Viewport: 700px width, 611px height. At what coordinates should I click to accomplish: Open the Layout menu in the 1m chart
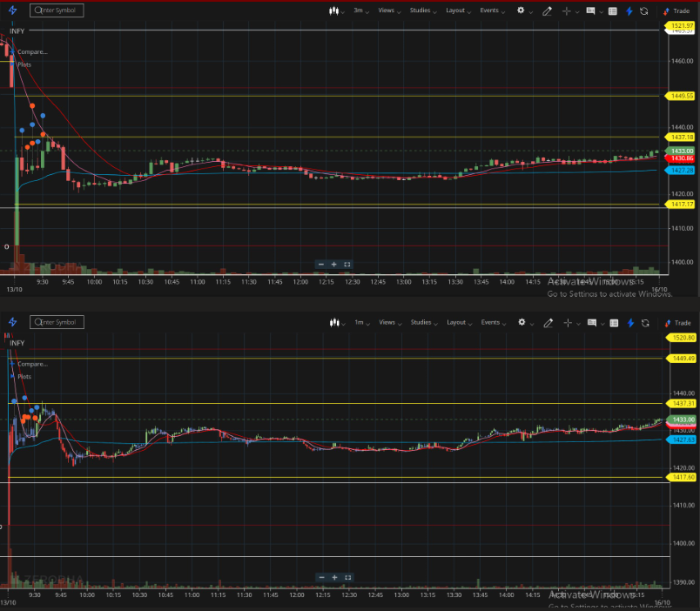(x=460, y=322)
